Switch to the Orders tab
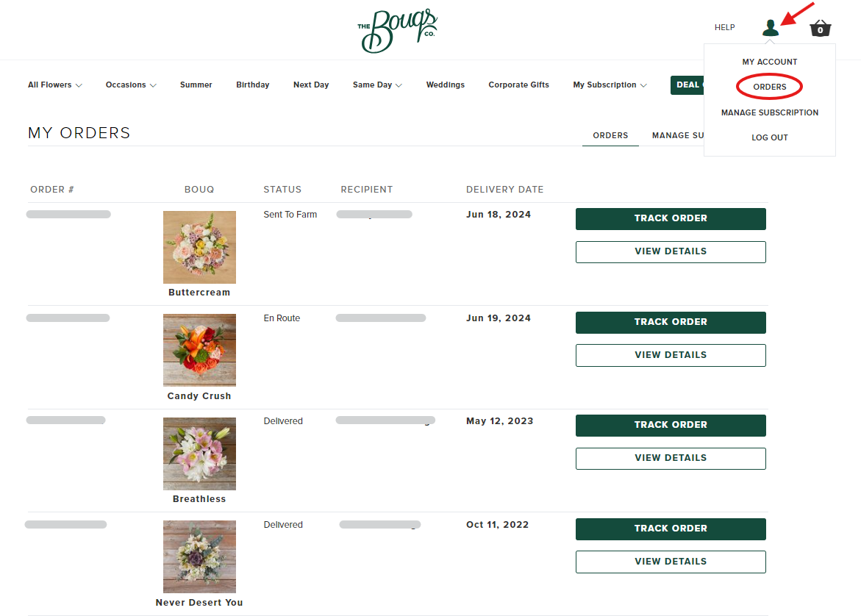The height and width of the screenshot is (616, 861). point(610,135)
